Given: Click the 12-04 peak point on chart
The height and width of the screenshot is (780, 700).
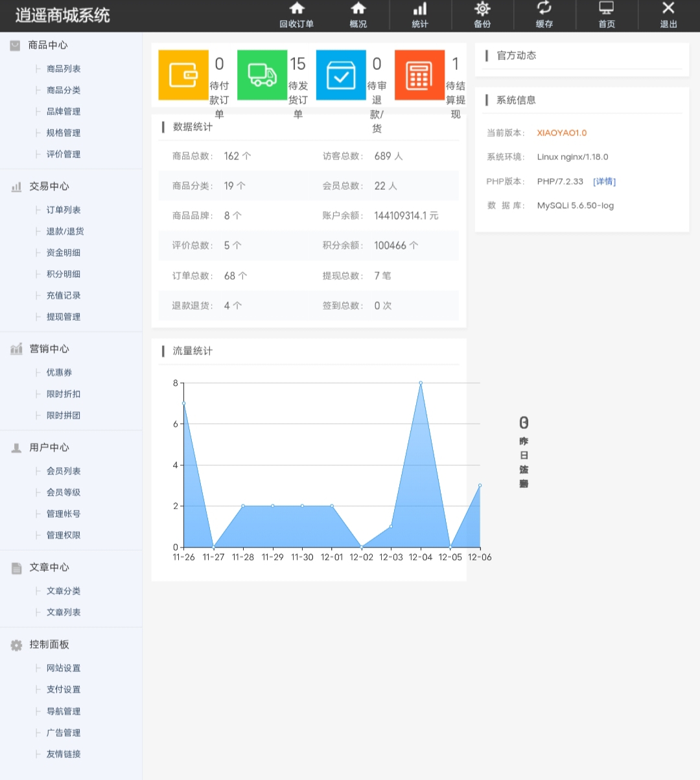Looking at the screenshot, I should pos(421,383).
